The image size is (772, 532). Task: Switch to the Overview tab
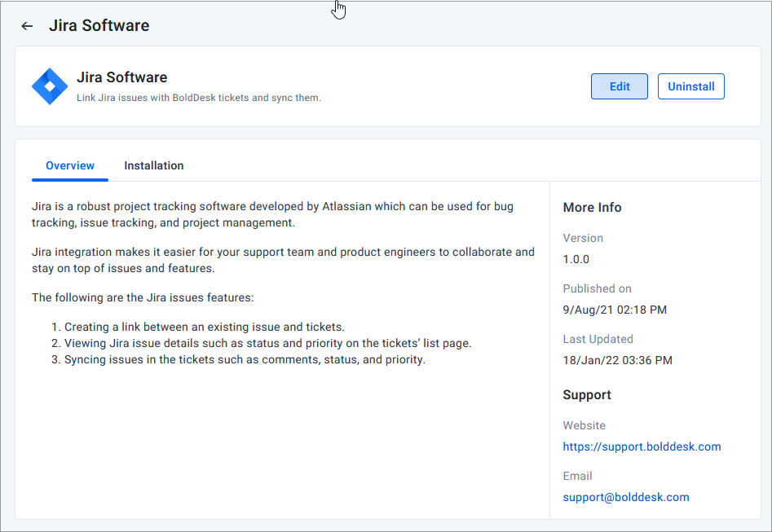click(70, 166)
